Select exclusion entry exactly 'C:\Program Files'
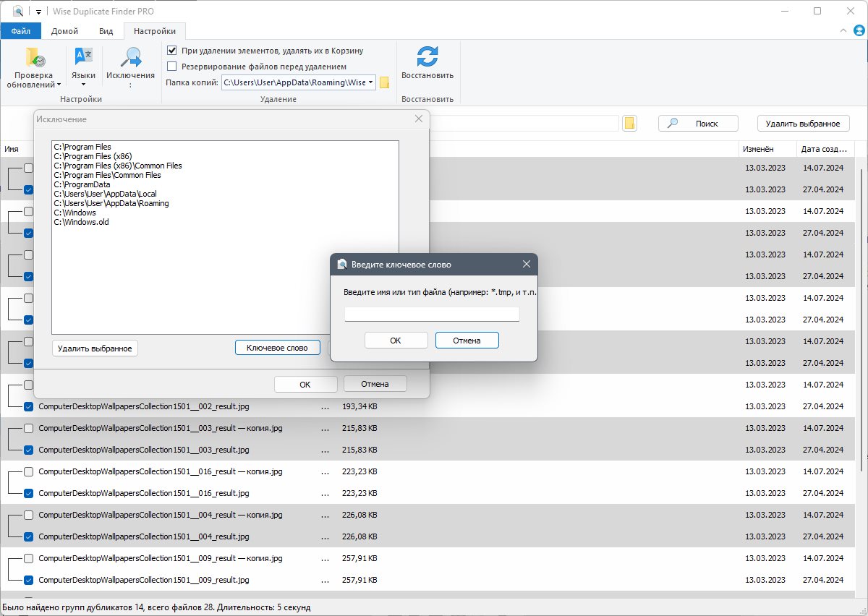This screenshot has width=868, height=616. click(x=82, y=147)
